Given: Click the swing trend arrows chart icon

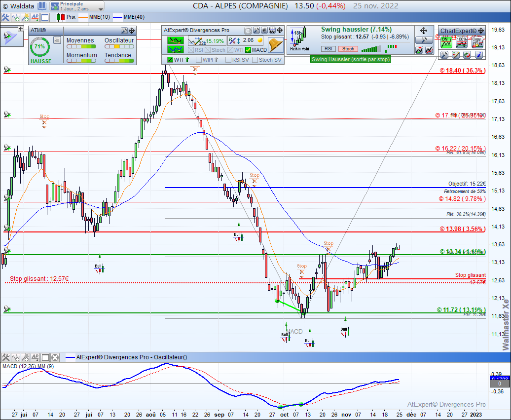Looking at the screenshot, I should [x=419, y=50].
